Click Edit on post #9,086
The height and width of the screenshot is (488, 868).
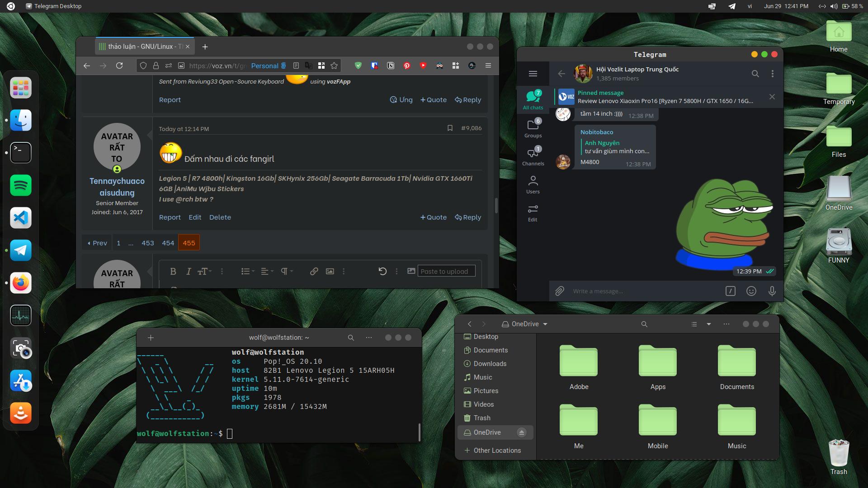click(x=195, y=217)
